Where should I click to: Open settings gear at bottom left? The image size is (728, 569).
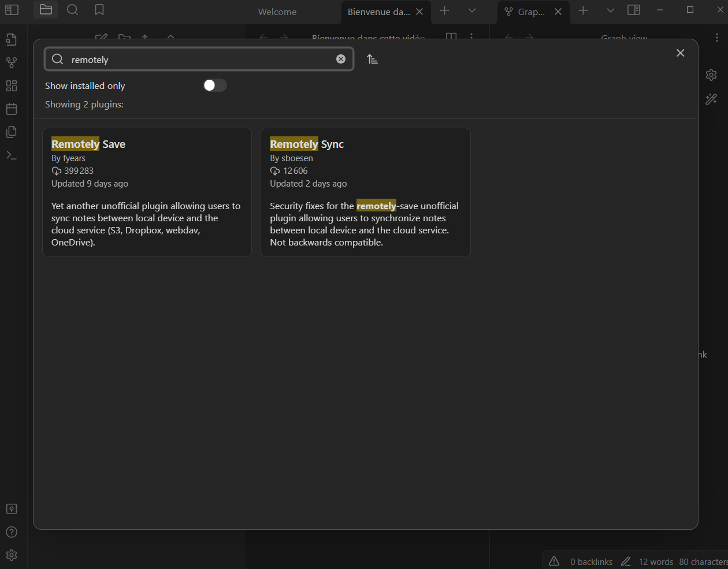point(12,555)
